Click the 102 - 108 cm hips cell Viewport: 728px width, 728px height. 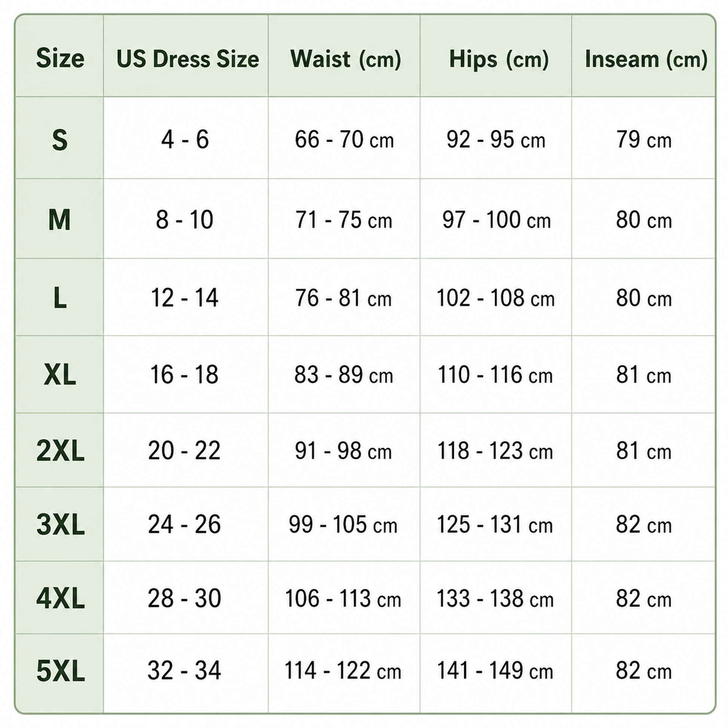pyautogui.click(x=496, y=298)
